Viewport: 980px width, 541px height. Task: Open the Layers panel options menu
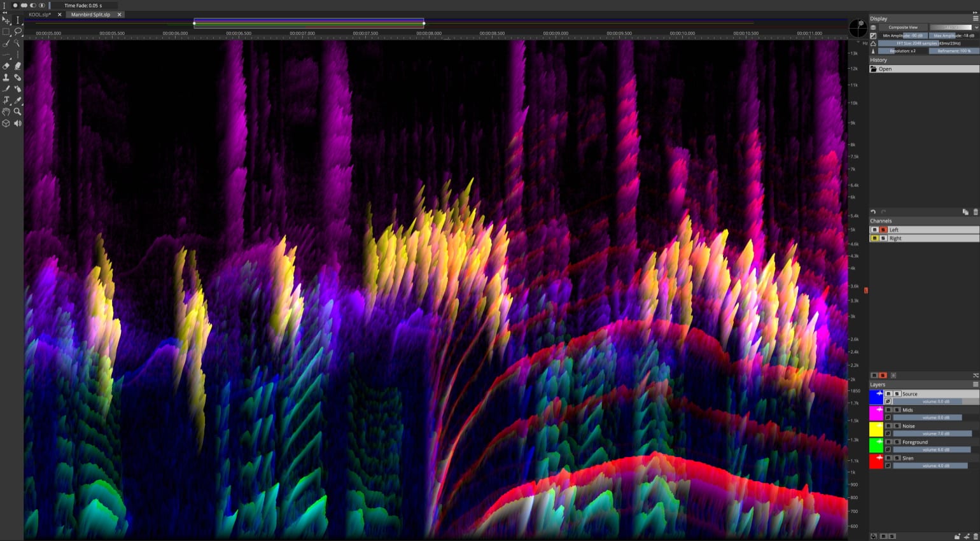point(976,384)
